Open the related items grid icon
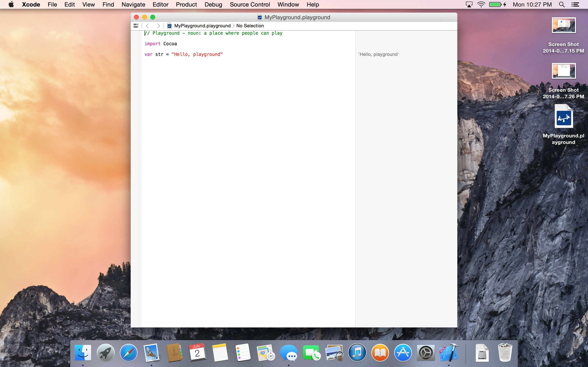The image size is (588, 367). 136,26
